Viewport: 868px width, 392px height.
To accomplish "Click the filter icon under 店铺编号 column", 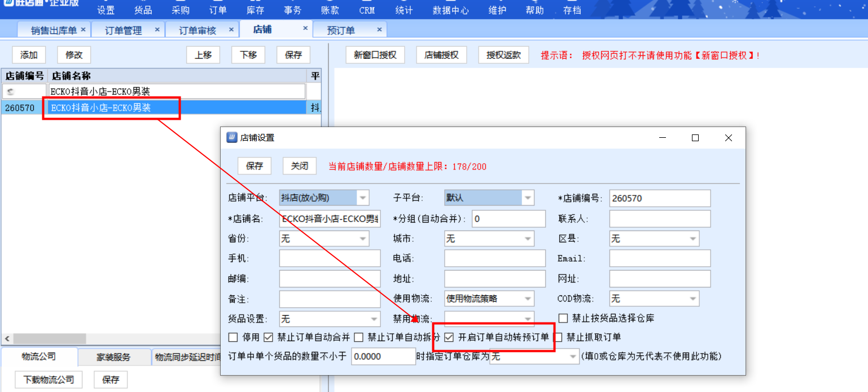I will click(x=10, y=92).
